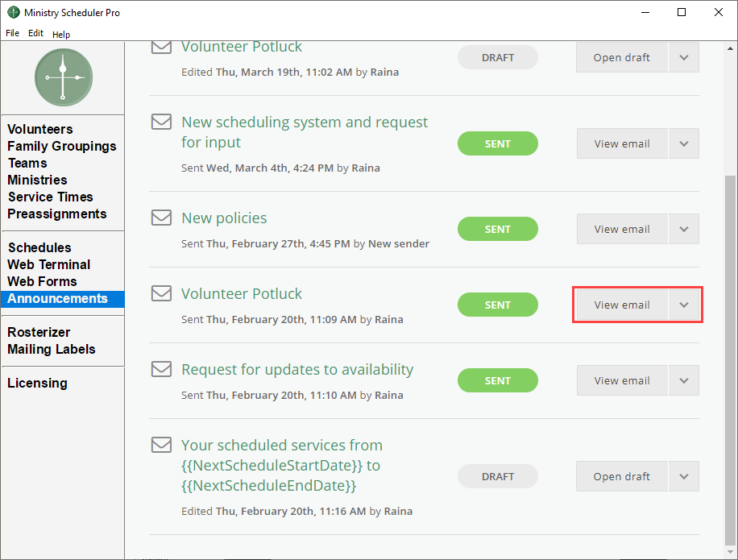This screenshot has height=560, width=738.
Task: Open dropdown arrow for New scheduling system email
Action: point(684,144)
